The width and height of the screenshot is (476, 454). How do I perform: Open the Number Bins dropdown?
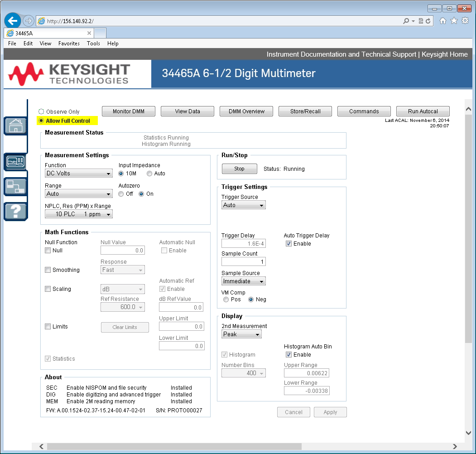tap(244, 373)
